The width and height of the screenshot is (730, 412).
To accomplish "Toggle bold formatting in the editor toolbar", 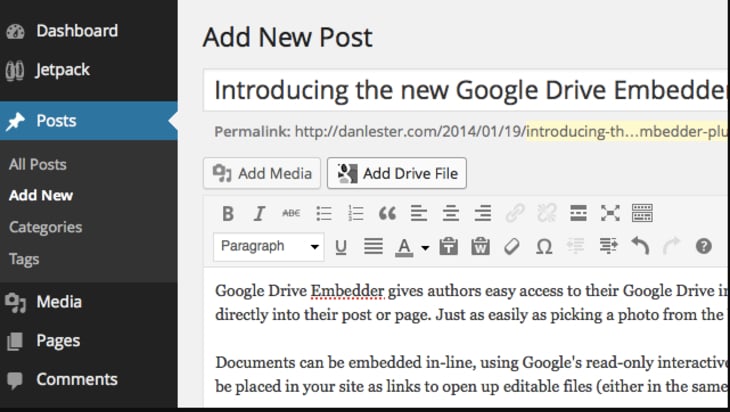I will click(x=228, y=214).
